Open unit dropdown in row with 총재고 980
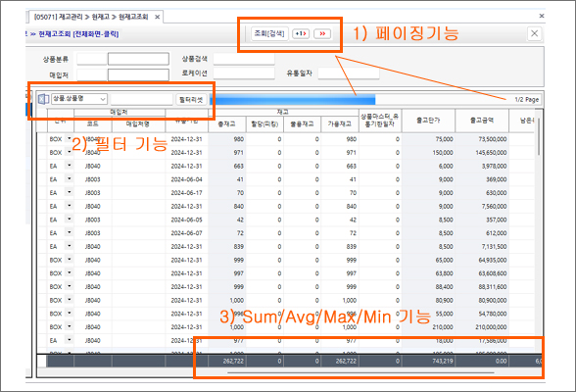This screenshot has height=392, width=576. [69, 138]
